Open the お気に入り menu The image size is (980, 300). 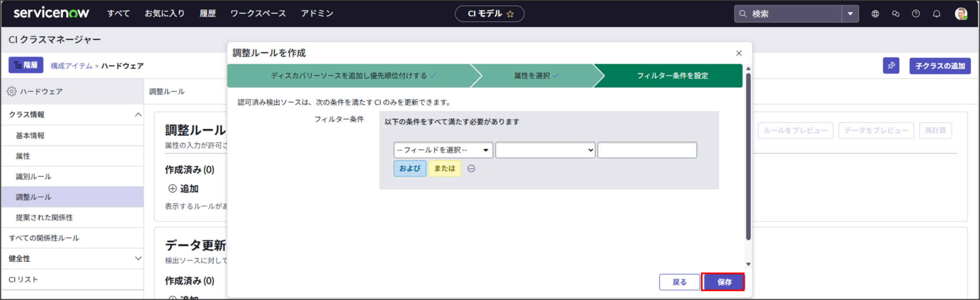click(x=165, y=13)
